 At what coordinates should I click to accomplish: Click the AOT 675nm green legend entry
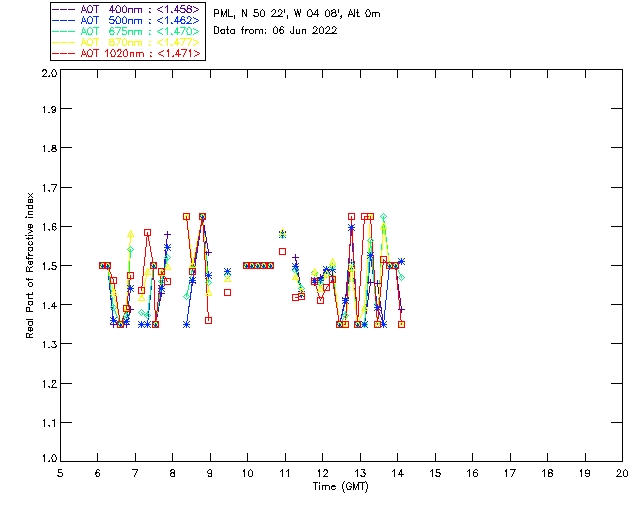126,31
